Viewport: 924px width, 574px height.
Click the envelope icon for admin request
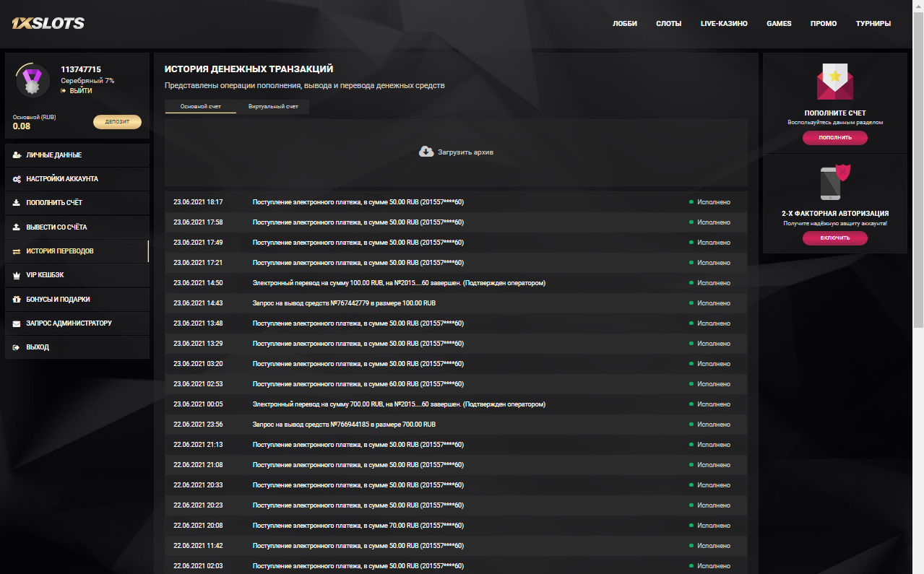(17, 323)
